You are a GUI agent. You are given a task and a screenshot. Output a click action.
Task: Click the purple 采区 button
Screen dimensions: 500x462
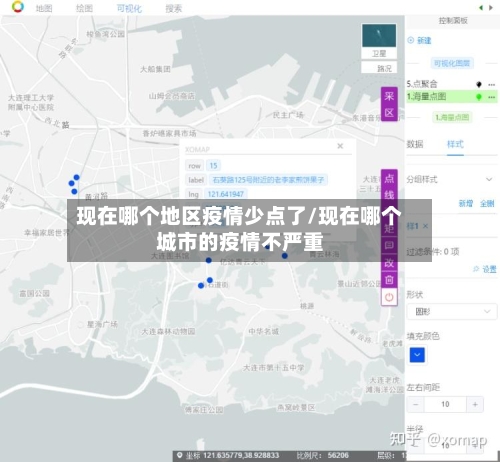[389, 104]
